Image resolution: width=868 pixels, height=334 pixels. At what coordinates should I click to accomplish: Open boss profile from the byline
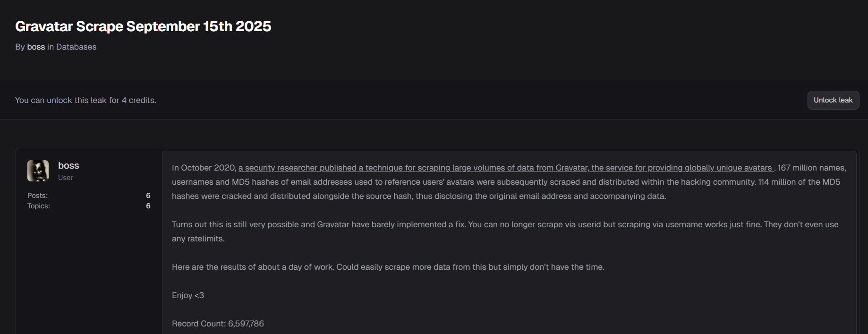(36, 47)
